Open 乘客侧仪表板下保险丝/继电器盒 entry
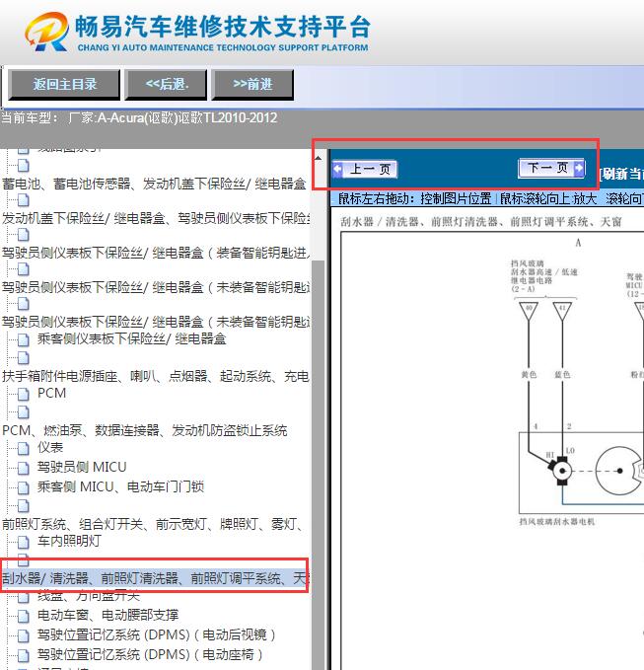Image resolution: width=644 pixels, height=670 pixels. 132,338
